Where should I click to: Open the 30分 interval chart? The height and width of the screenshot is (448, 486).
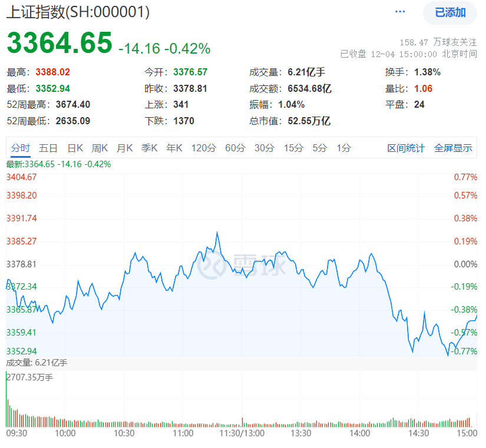(x=264, y=148)
